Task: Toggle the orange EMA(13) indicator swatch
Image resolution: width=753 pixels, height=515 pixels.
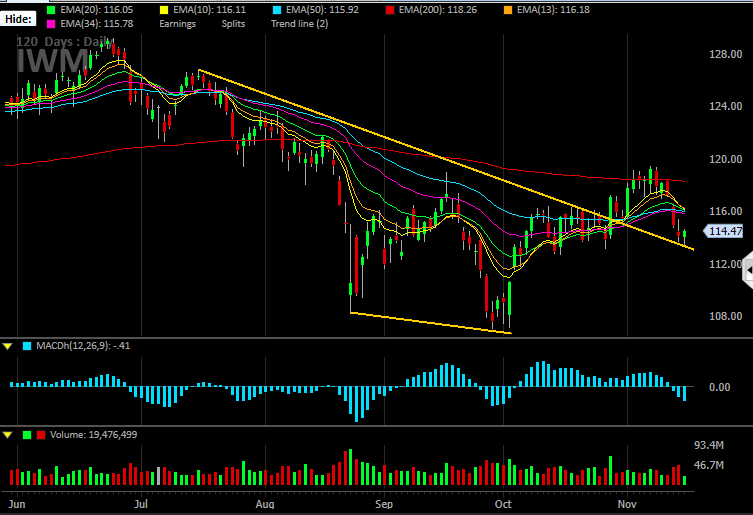Action: [508, 10]
